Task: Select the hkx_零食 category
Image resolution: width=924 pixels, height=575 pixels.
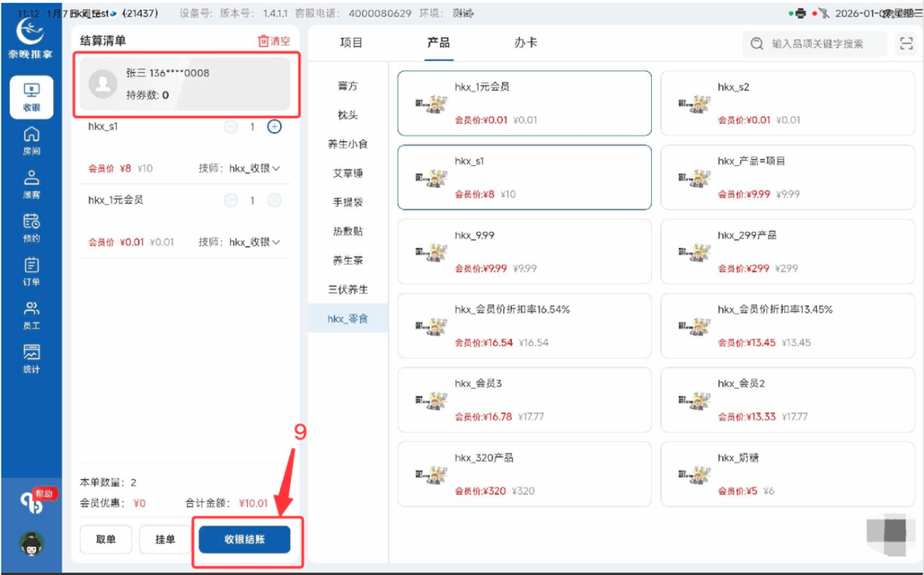Action: pyautogui.click(x=348, y=317)
